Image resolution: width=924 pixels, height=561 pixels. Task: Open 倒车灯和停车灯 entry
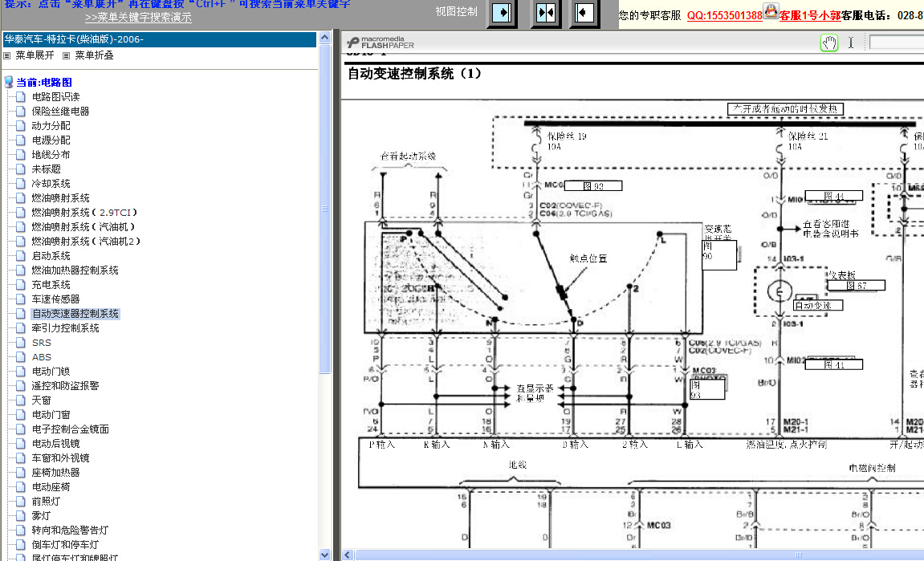(65, 544)
